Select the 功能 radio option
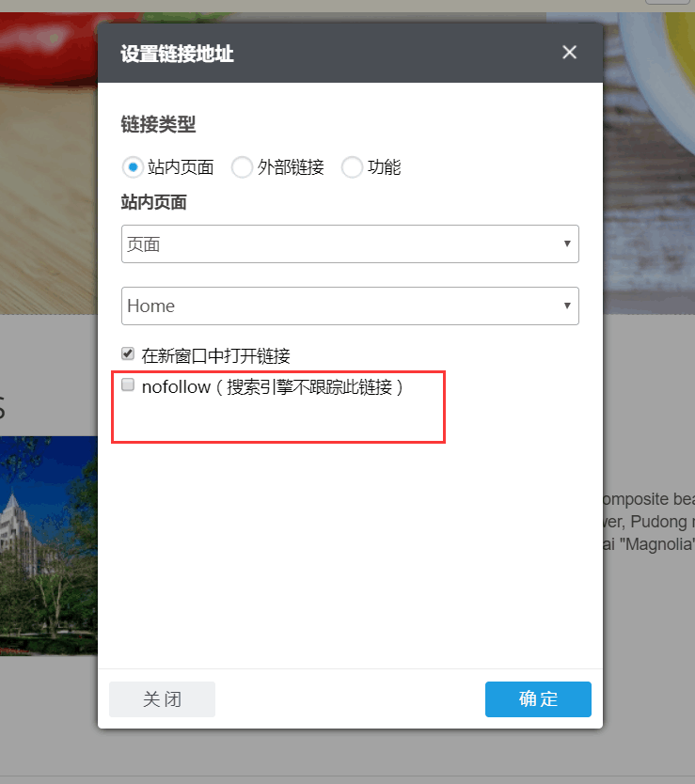Screen dimensions: 695x784 pyautogui.click(x=353, y=167)
